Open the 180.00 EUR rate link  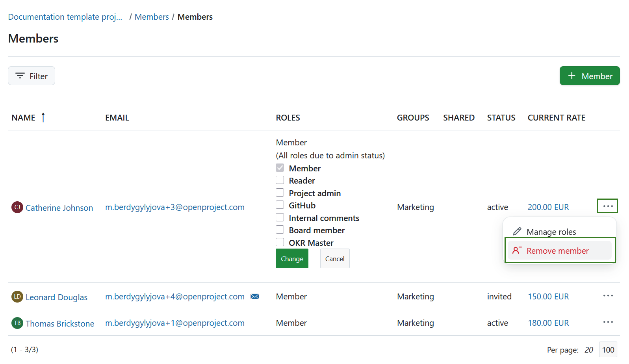pos(548,323)
